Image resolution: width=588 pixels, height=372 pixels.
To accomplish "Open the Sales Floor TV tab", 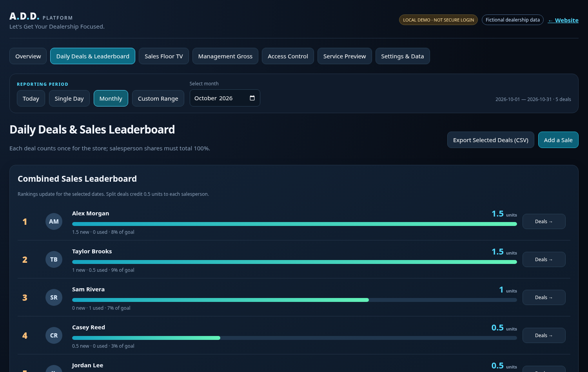I will coord(163,56).
